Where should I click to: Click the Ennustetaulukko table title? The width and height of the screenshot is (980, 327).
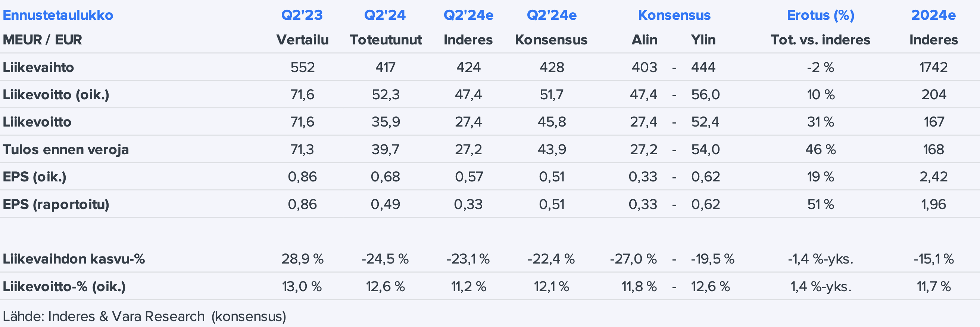58,15
